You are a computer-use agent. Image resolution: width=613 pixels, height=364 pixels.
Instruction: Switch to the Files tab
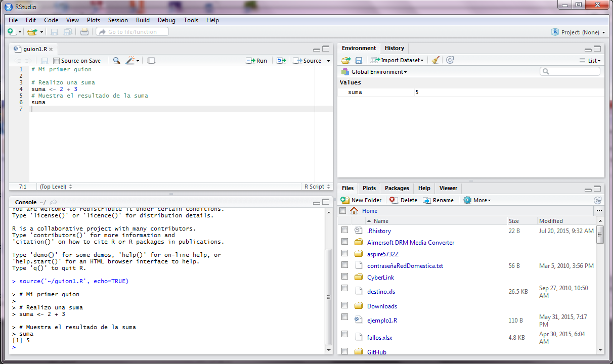tap(347, 188)
